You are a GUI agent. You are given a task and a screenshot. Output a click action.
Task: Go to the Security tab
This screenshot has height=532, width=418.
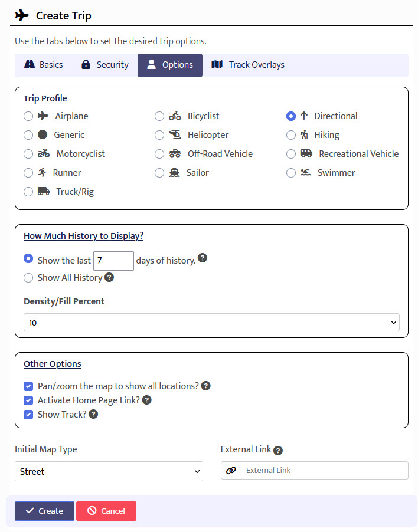105,65
